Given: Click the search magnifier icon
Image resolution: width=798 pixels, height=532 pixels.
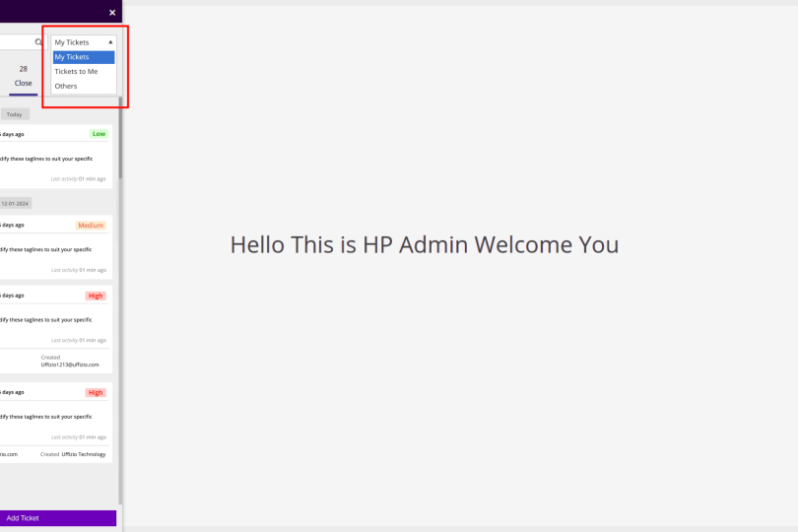Looking at the screenshot, I should (x=38, y=41).
